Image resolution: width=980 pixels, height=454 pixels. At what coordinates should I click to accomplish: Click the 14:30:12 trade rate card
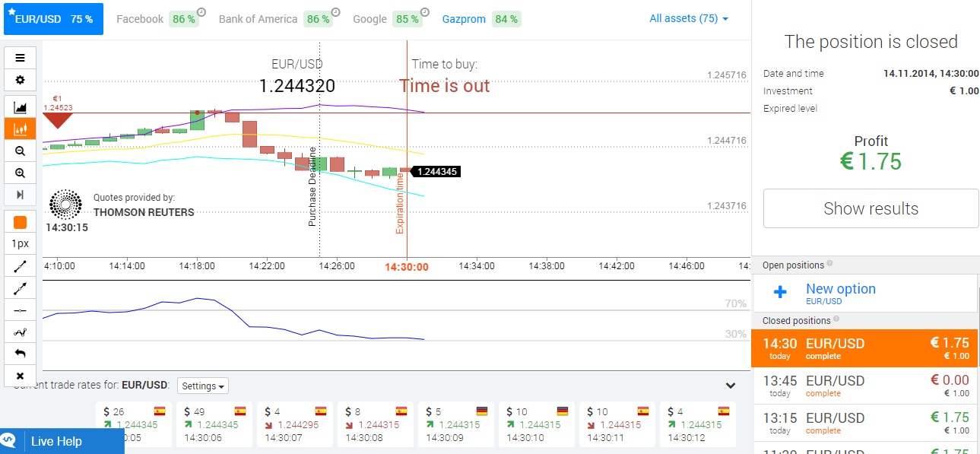(699, 424)
